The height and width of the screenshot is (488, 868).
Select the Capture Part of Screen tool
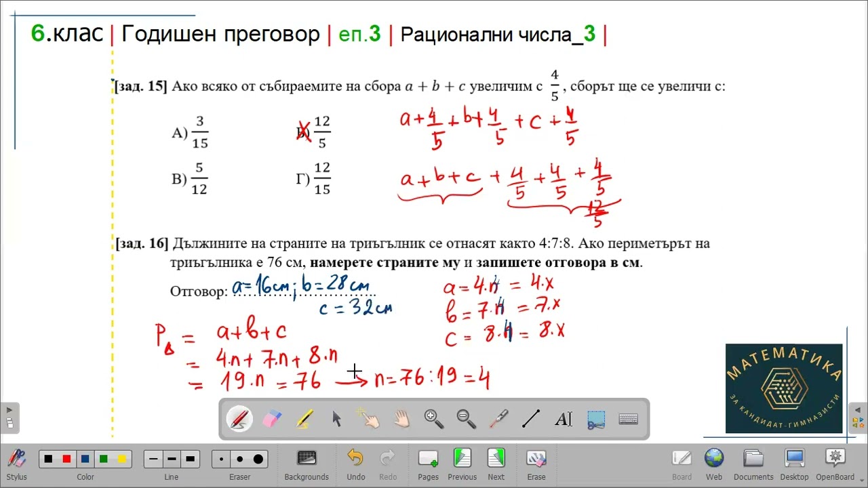(596, 419)
